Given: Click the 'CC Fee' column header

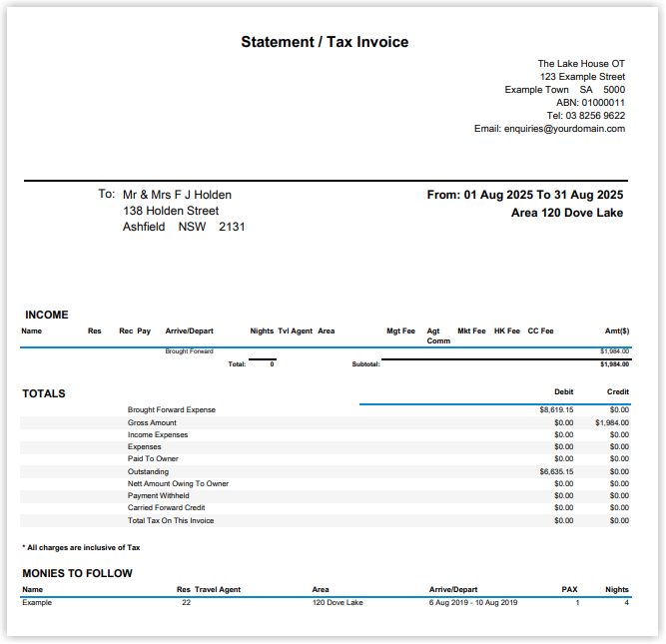Looking at the screenshot, I should coord(540,330).
